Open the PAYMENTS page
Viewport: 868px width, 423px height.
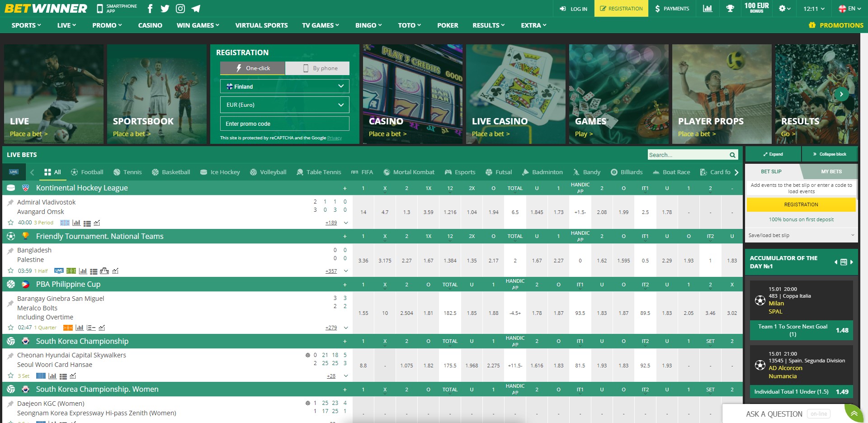(672, 9)
